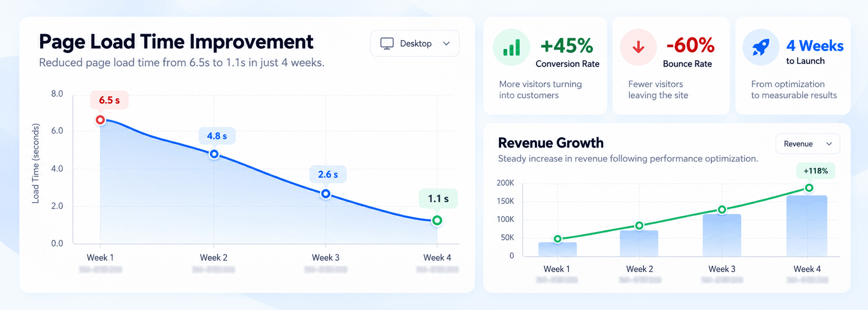Viewport: 868px width, 310px height.
Task: Click 'More visitors turning into customers' text
Action: tap(540, 89)
